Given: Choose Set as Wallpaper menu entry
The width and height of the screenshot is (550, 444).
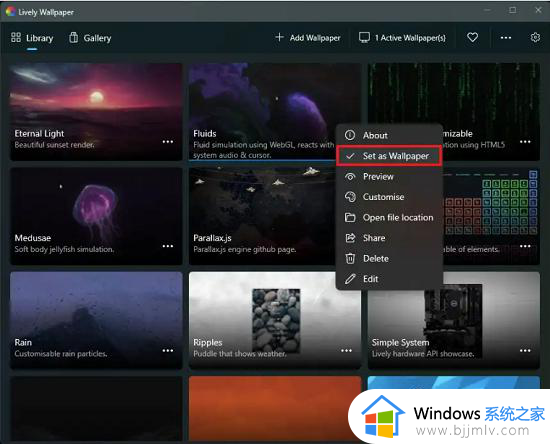Looking at the screenshot, I should (x=389, y=156).
